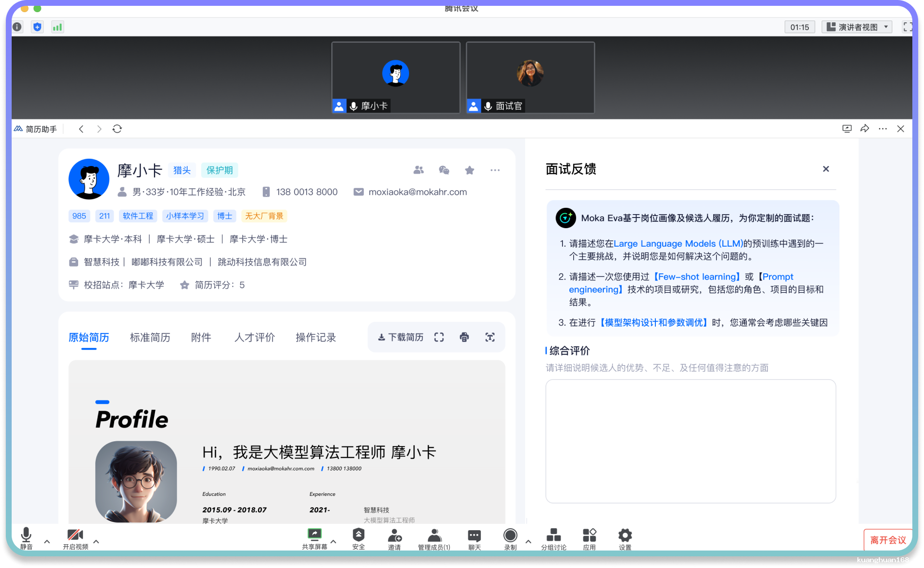Open meeting info icon in top bar
This screenshot has height=568, width=924.
17,27
